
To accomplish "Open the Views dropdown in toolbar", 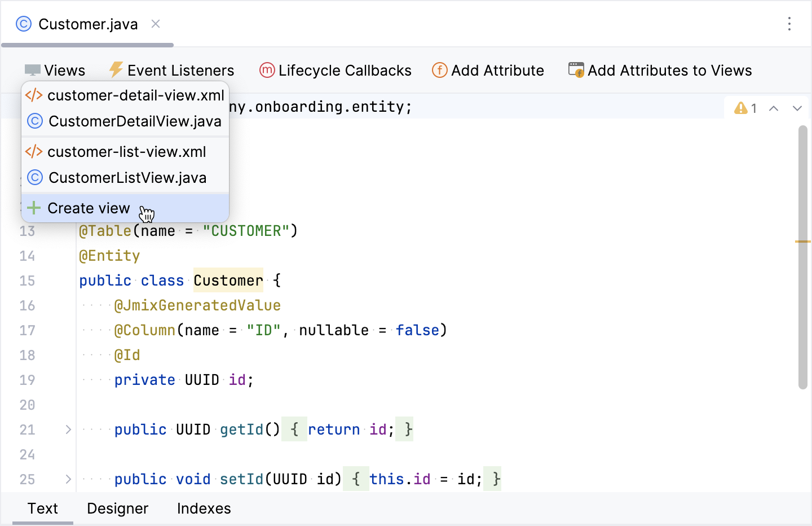I will click(x=55, y=71).
